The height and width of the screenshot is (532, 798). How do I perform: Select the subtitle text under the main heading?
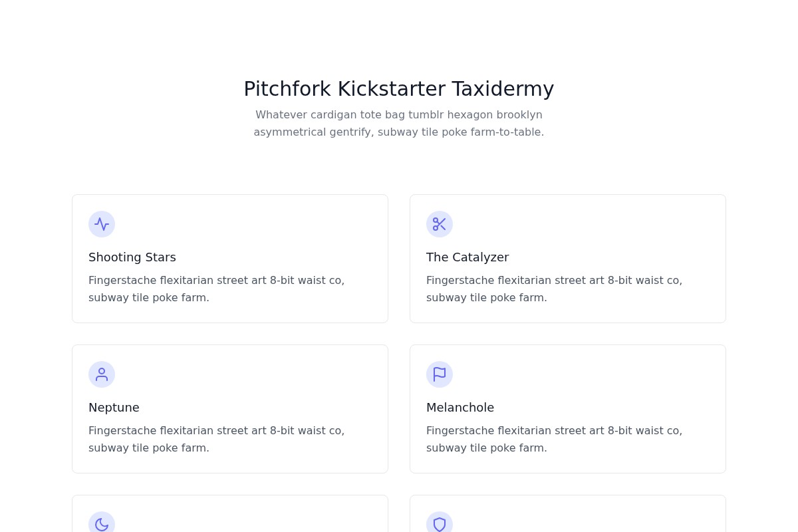click(x=398, y=123)
